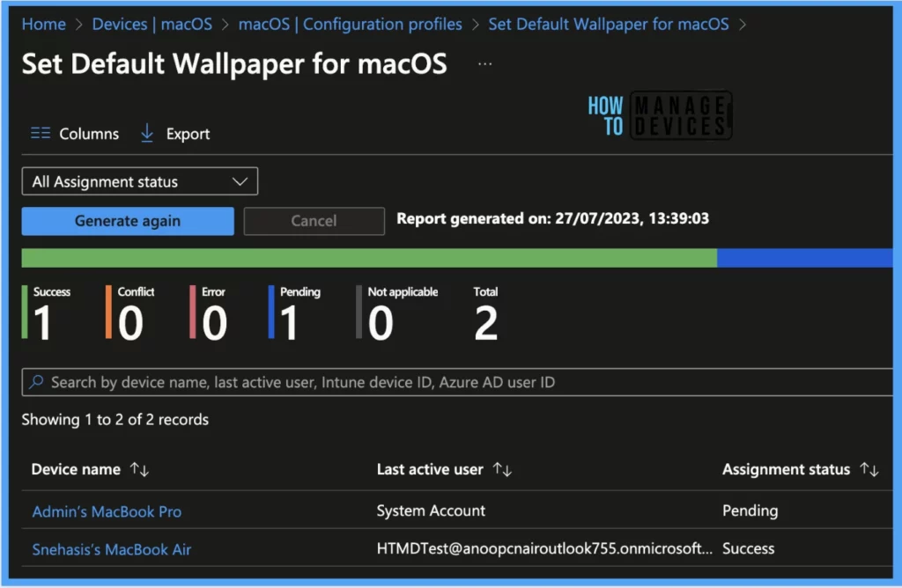Select the Success count tile
The image size is (902, 588).
click(x=47, y=312)
